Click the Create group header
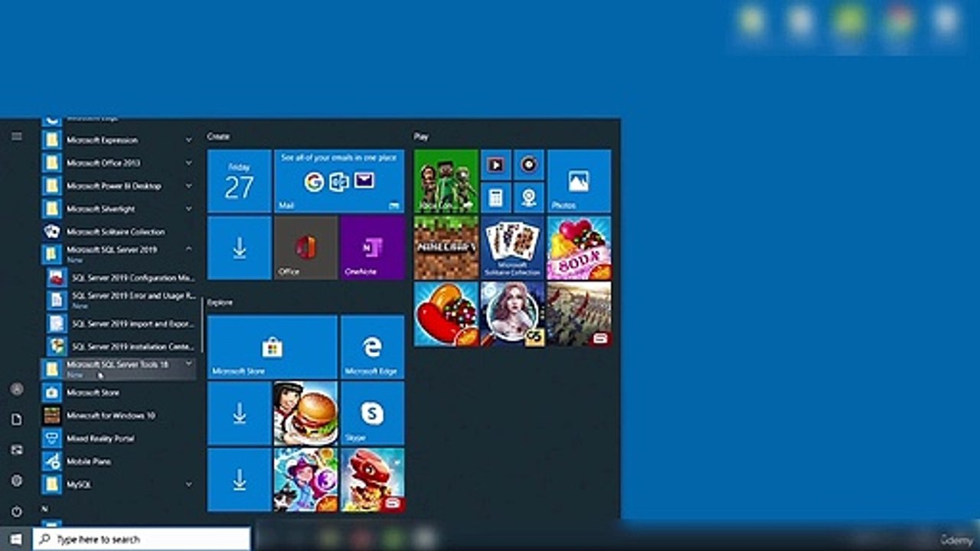This screenshot has width=980, height=551. [x=218, y=136]
